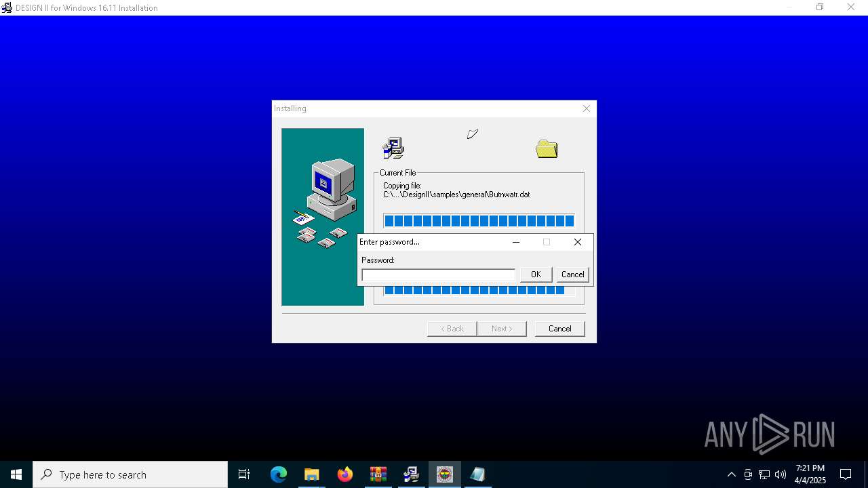Click the last taskbar app icon
Screen dimensions: 868x488
click(478, 474)
